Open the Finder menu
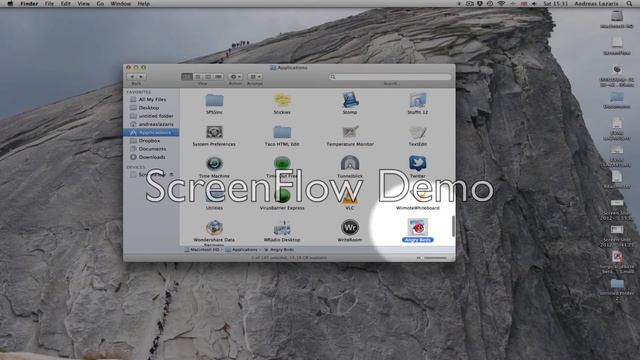 coord(29,4)
